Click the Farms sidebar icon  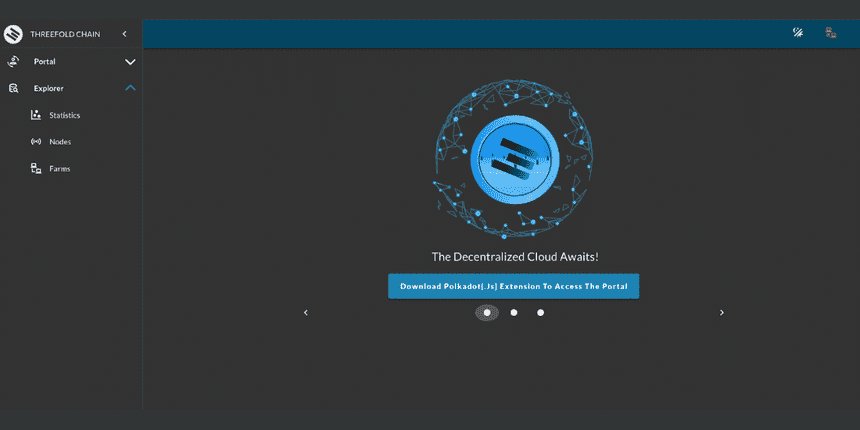pos(36,168)
